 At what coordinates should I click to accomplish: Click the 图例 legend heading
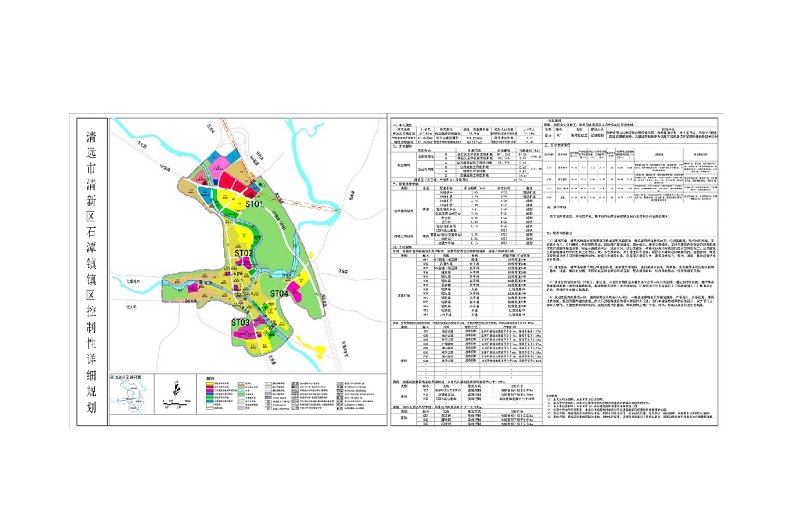pyautogui.click(x=211, y=376)
